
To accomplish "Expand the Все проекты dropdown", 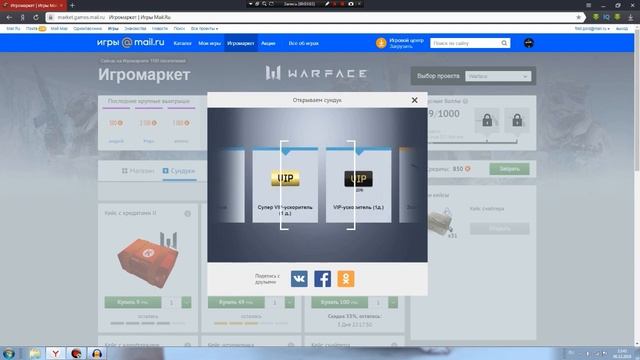I will (204, 29).
